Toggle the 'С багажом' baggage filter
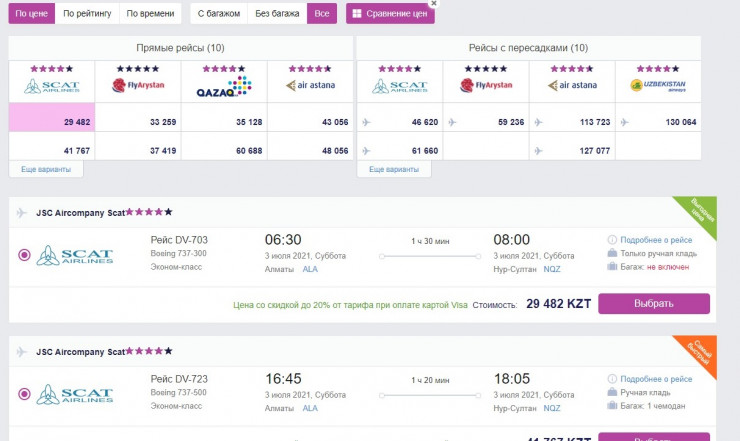 [x=220, y=14]
